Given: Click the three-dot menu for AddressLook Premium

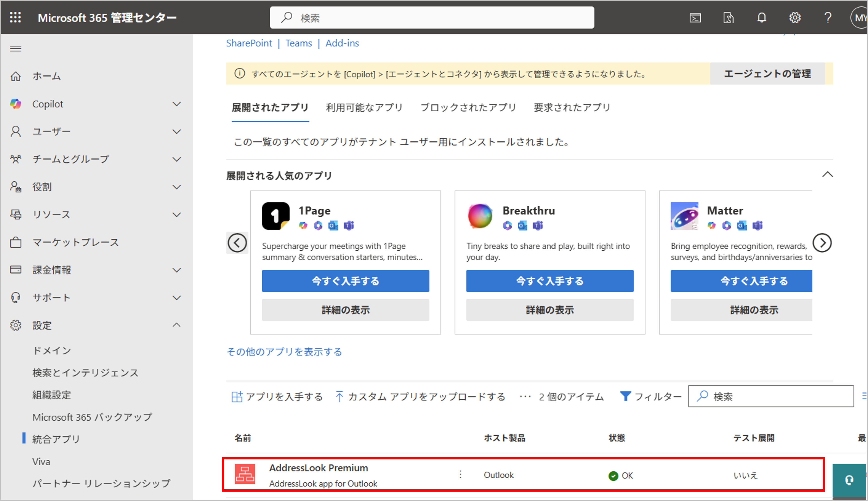Looking at the screenshot, I should pos(460,475).
